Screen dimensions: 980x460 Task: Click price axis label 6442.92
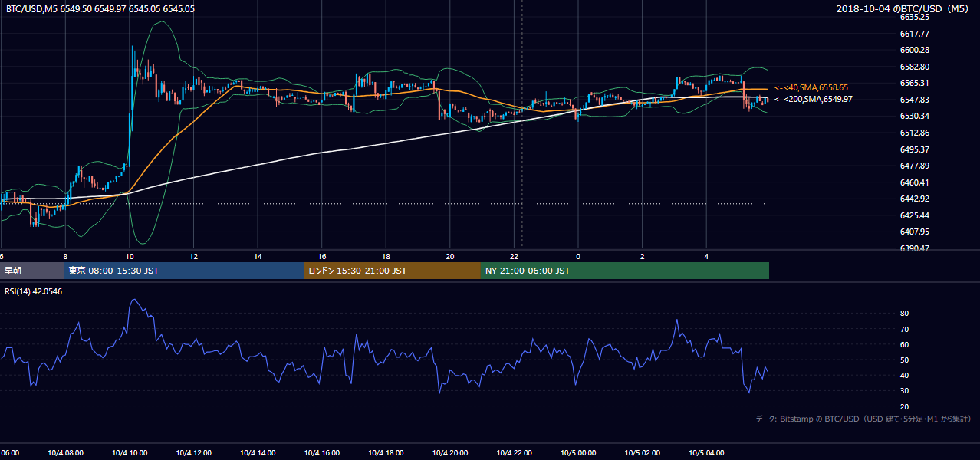(x=915, y=199)
